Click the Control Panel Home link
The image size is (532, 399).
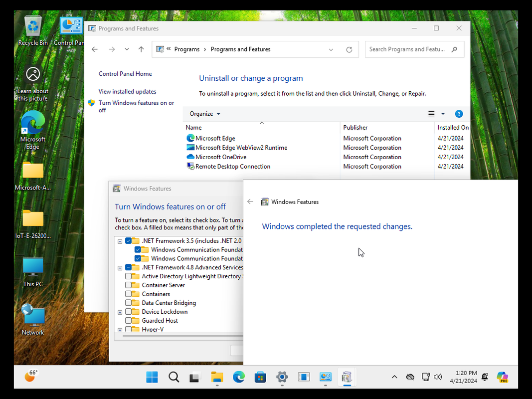[x=125, y=74]
